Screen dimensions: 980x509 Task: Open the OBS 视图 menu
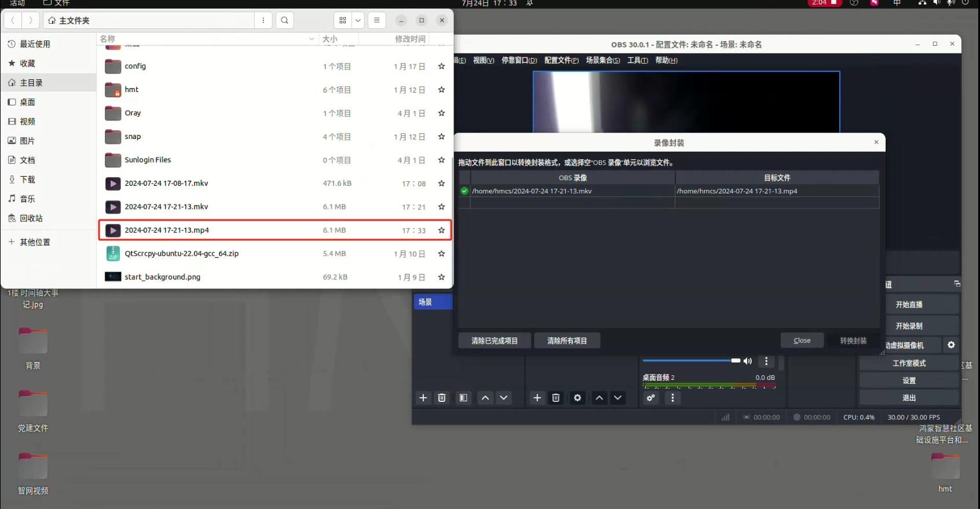[484, 60]
